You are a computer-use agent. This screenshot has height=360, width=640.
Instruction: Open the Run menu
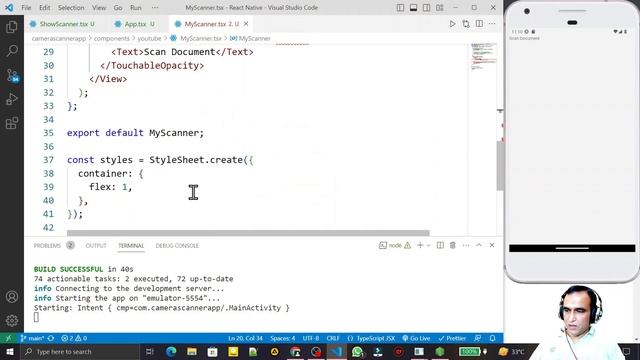[136, 8]
